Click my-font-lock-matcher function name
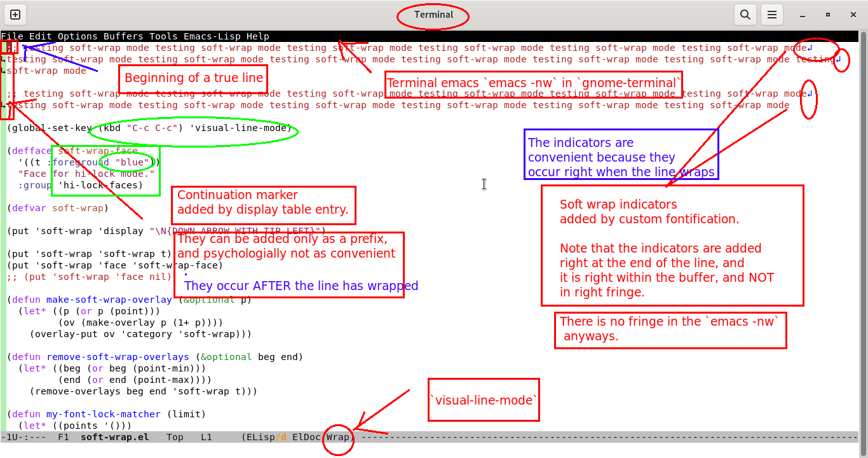This screenshot has width=868, height=458. 104,414
